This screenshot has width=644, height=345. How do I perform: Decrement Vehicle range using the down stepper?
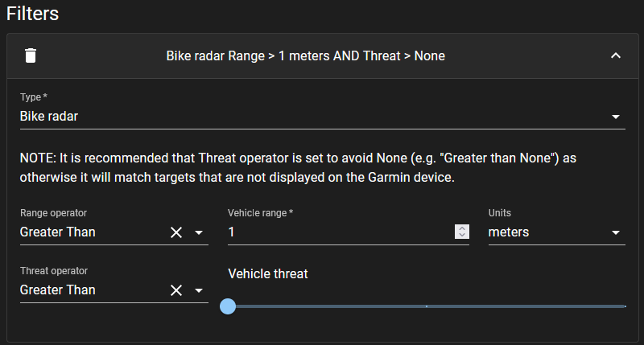pyautogui.click(x=462, y=236)
